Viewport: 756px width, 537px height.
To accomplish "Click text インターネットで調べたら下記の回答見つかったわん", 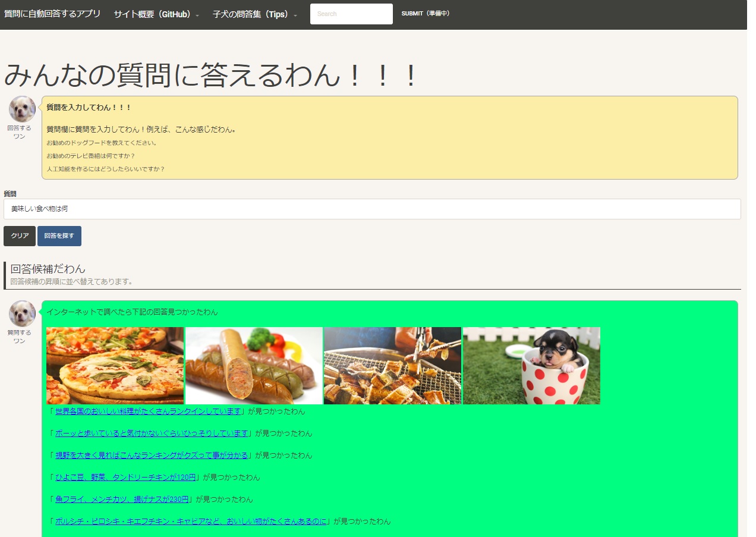I will tap(132, 312).
